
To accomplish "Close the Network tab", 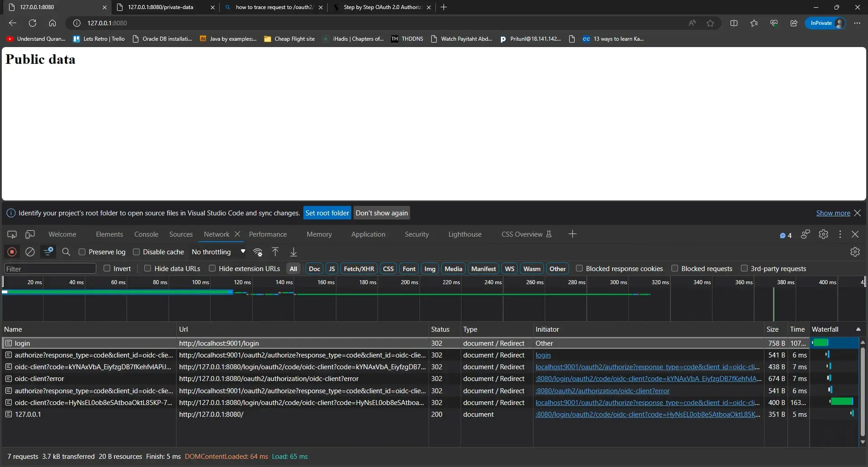I will 237,234.
